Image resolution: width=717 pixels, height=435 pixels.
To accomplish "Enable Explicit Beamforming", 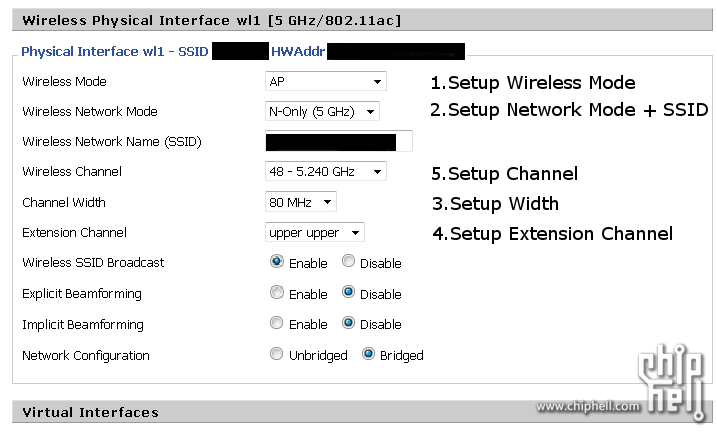I will coord(277,292).
